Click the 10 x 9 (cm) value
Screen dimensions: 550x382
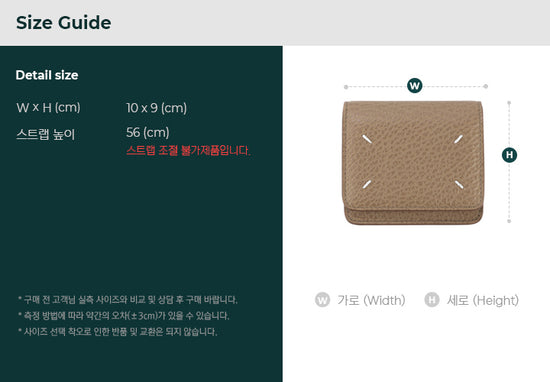tap(156, 108)
